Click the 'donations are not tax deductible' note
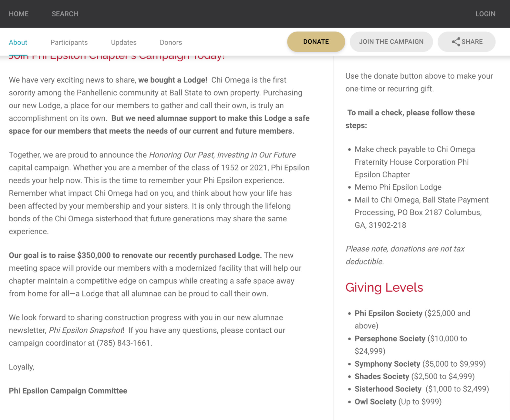The height and width of the screenshot is (420, 510). [x=405, y=255]
